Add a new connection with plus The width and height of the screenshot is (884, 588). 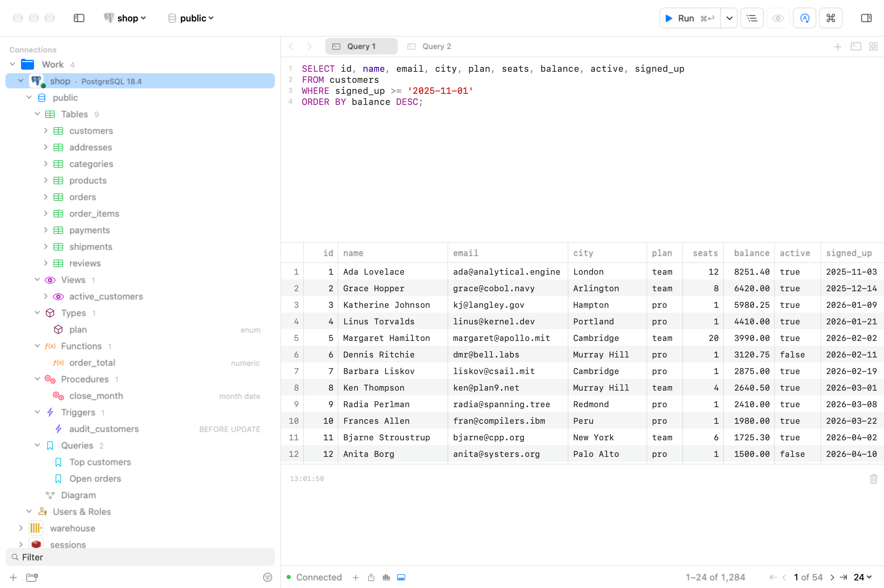(13, 577)
